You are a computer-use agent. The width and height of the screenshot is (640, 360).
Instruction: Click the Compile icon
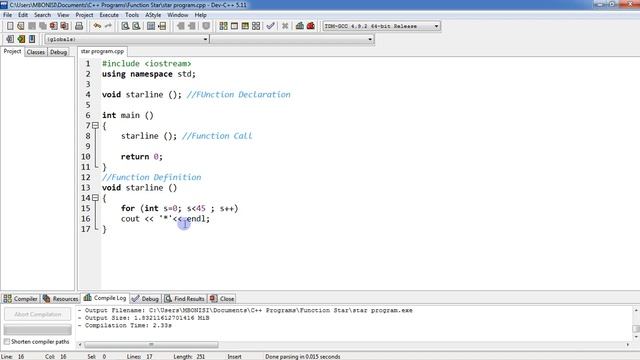coord(223,26)
